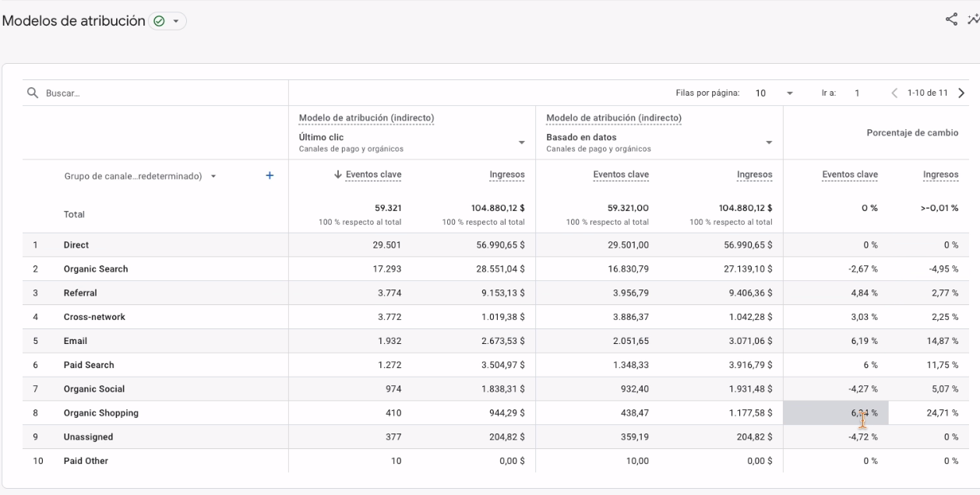Click the descending sort arrow on Eventos clave
Image resolution: width=980 pixels, height=495 pixels.
(x=337, y=175)
